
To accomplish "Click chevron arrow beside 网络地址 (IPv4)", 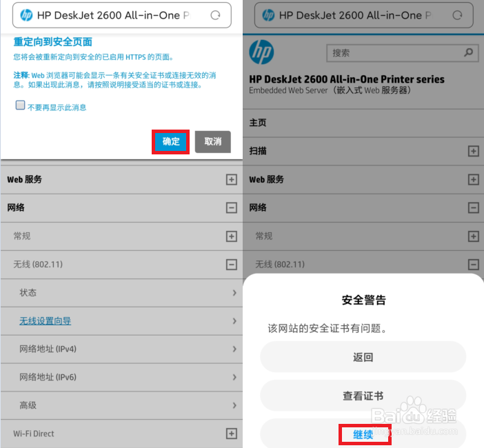I will pos(234,349).
